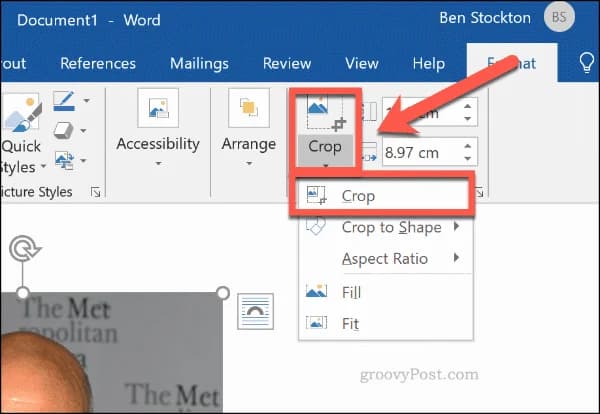This screenshot has height=414, width=600.
Task: Click the Picture Layout icon
Action: tap(64, 160)
